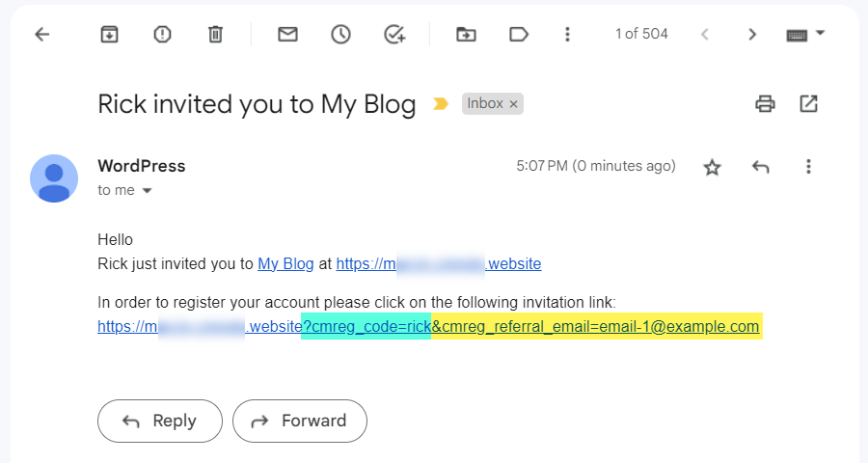Mark the email as unread

[287, 35]
